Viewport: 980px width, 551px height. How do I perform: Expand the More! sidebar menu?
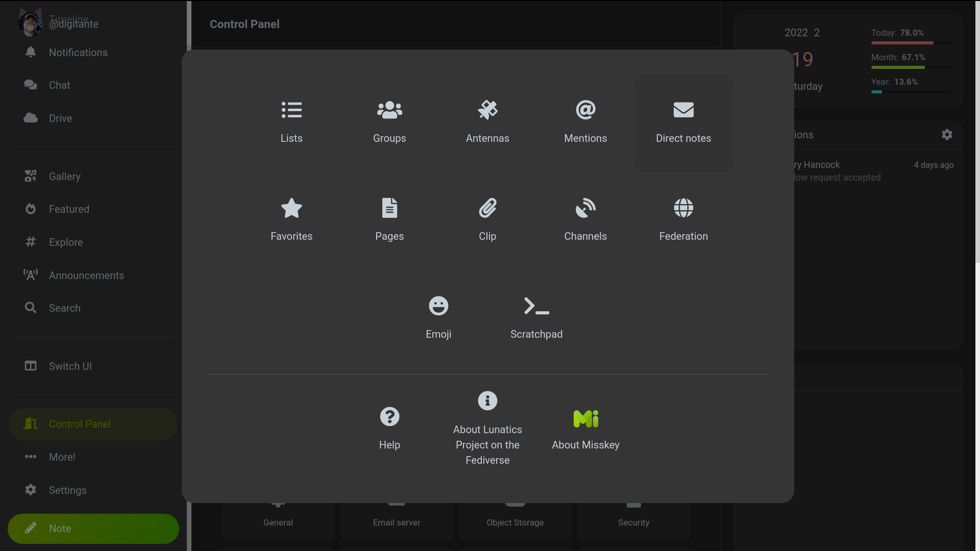pyautogui.click(x=62, y=457)
